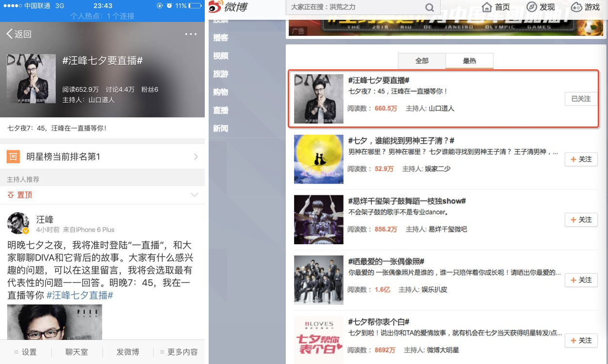Open 游戏 game controller icon
The width and height of the screenshot is (608, 364).
tap(576, 7)
